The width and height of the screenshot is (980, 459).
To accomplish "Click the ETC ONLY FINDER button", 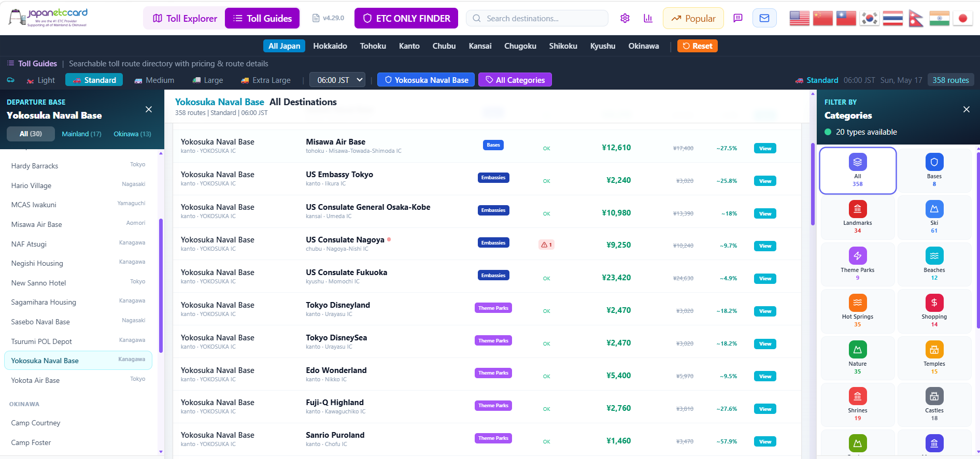I will click(406, 18).
